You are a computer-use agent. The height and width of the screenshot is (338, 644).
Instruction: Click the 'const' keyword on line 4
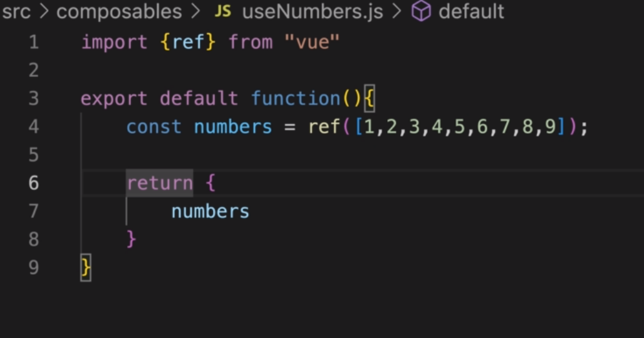(153, 126)
